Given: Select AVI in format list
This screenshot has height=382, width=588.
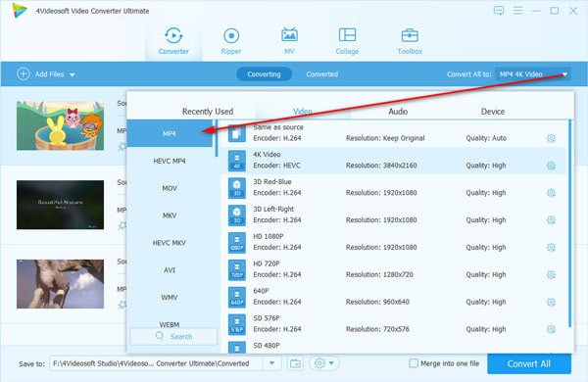Looking at the screenshot, I should [170, 270].
